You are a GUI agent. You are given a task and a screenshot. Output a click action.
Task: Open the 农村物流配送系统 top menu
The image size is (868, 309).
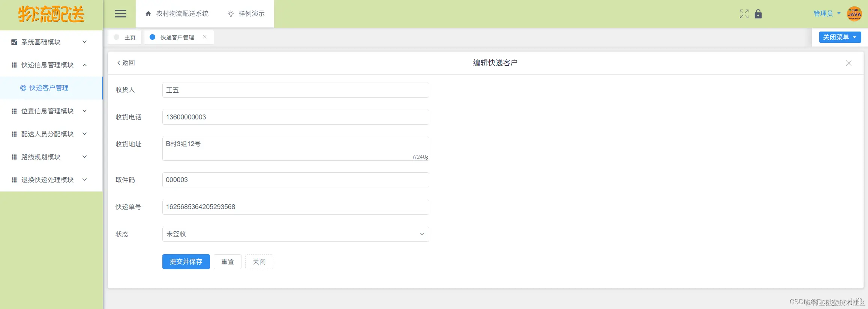coord(177,14)
